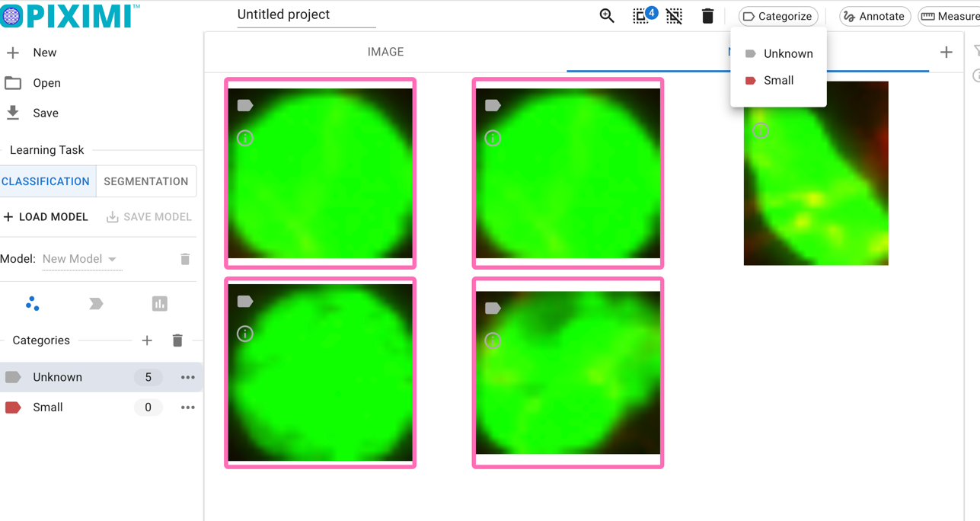Select the bottom-left green cell thumbnail
Screen dimensions: 980x521
(321, 372)
